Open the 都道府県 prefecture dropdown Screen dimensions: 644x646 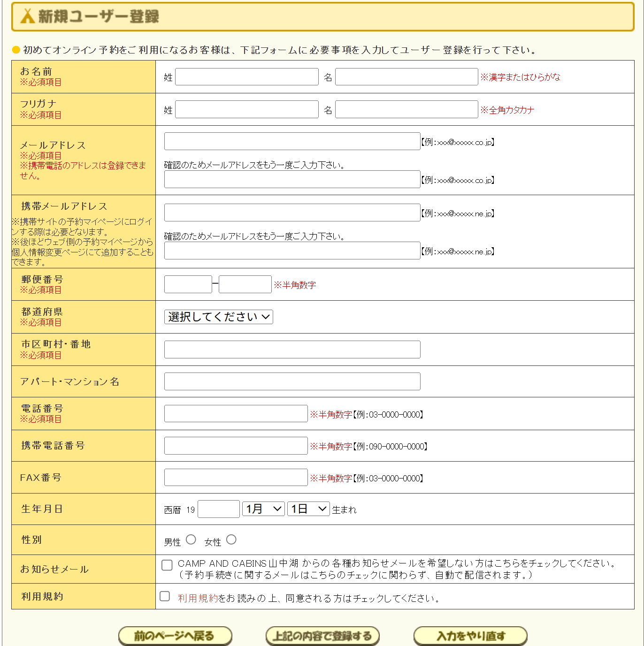point(218,317)
